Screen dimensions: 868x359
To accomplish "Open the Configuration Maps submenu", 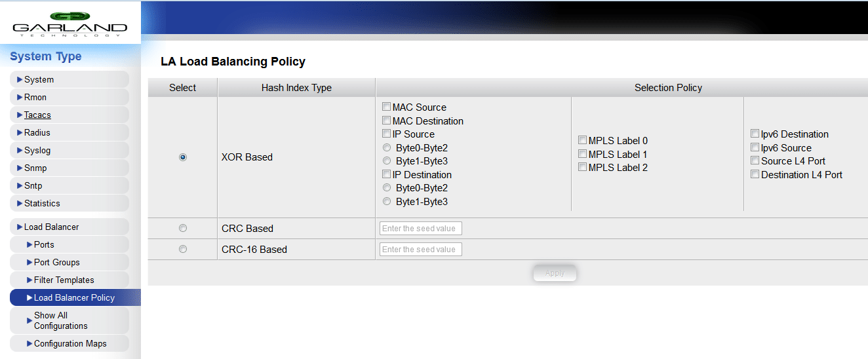I will [x=69, y=343].
